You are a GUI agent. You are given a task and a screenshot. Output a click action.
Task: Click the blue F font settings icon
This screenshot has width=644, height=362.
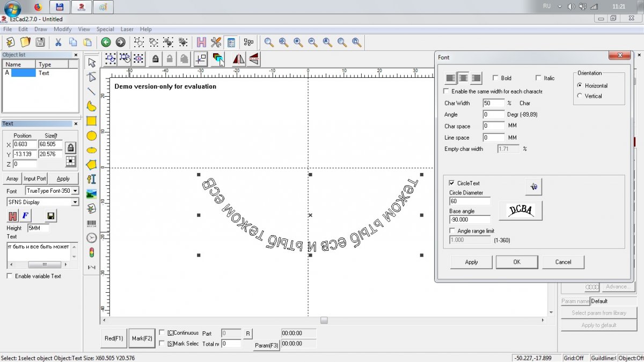[x=26, y=216]
